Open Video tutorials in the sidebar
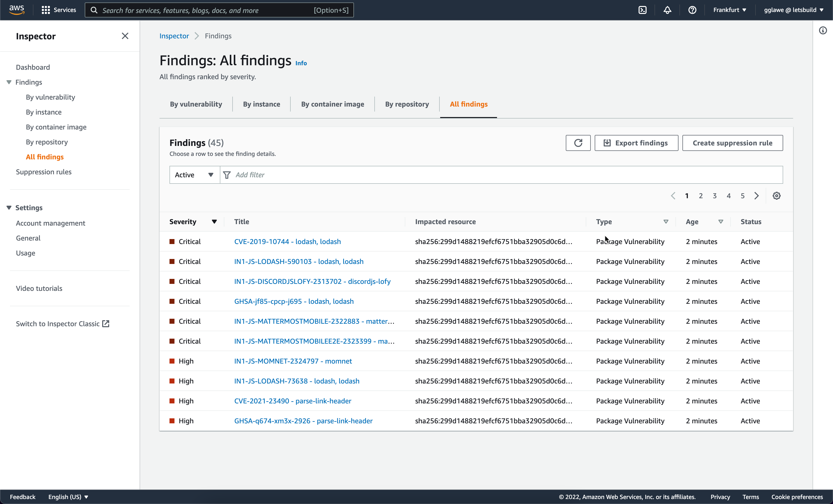This screenshot has width=833, height=504. [39, 289]
